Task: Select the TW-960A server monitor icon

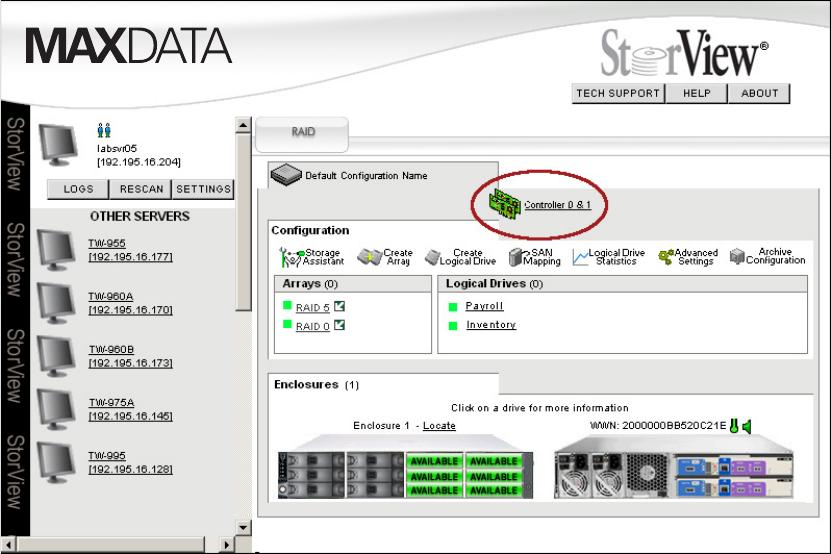Action: (x=56, y=303)
